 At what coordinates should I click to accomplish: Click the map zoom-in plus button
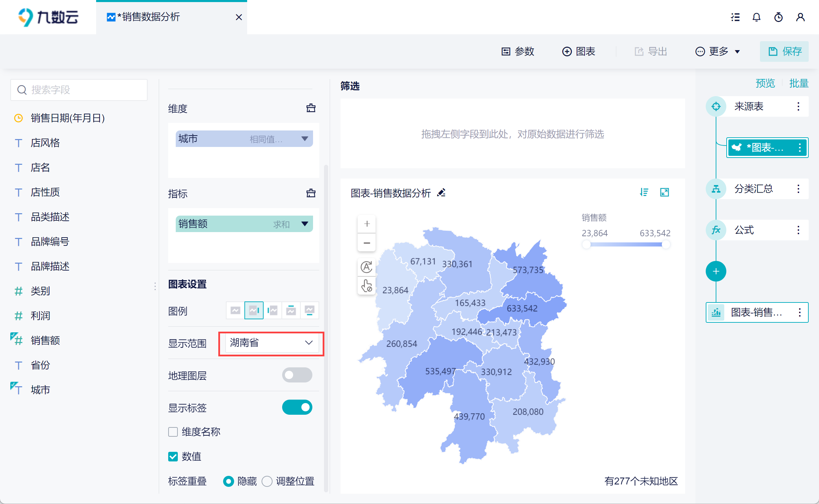point(367,224)
